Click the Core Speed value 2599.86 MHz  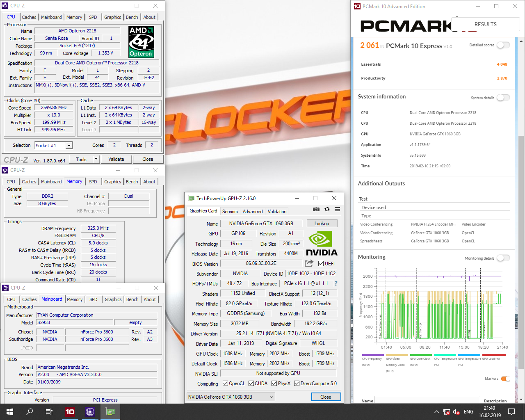pos(54,107)
